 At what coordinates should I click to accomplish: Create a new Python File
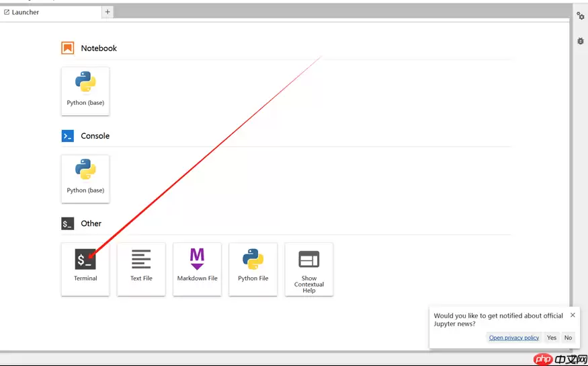click(253, 268)
